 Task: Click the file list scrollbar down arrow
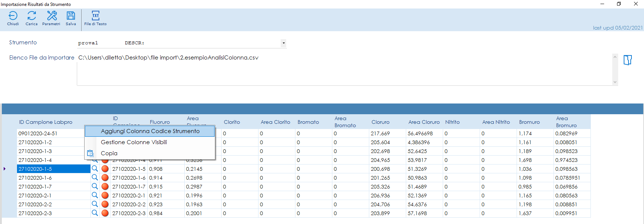point(615,82)
